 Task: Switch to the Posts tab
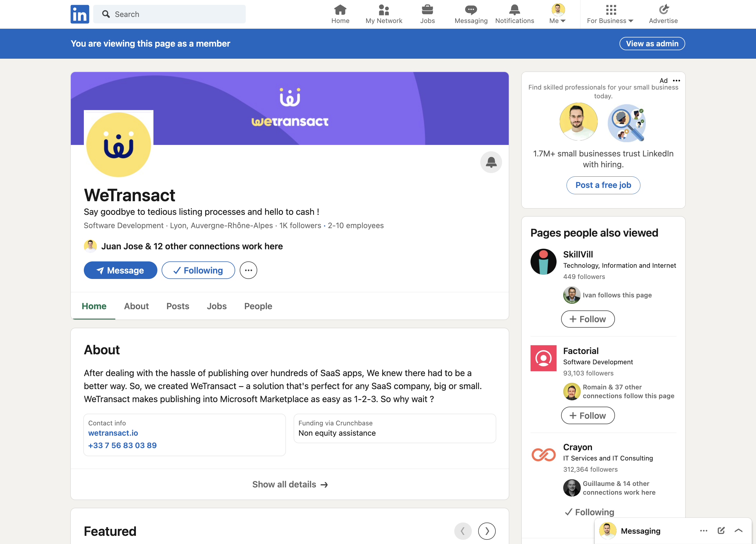(x=178, y=306)
